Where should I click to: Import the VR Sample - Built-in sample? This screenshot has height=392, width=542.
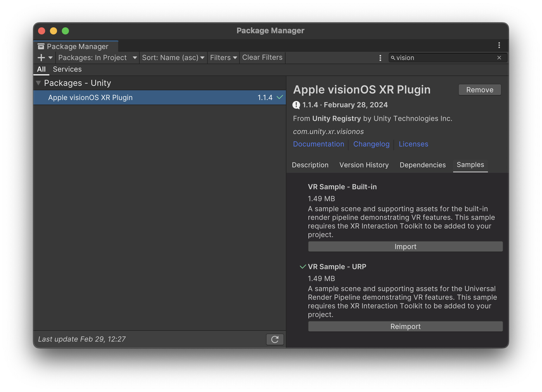coord(405,246)
